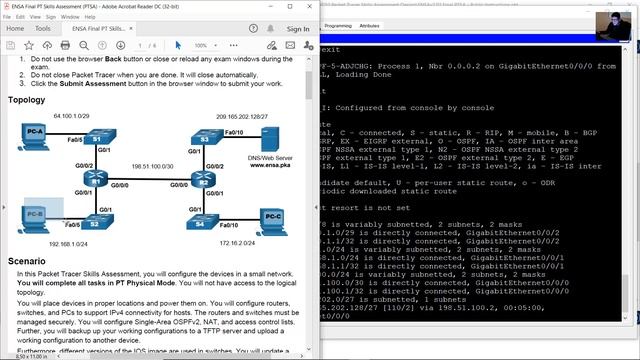640x360 pixels.
Task: Click the 64.100.1.0/29 network label
Action: (71, 116)
